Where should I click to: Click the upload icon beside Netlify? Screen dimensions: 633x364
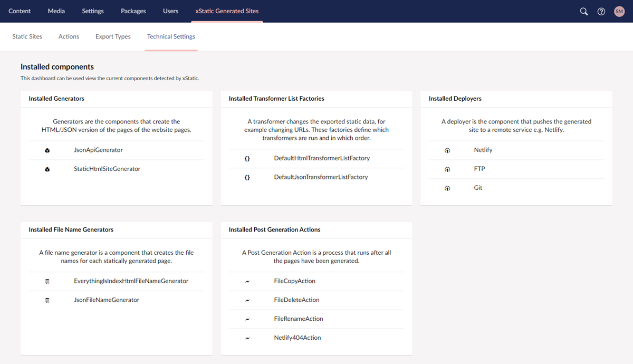pyautogui.click(x=447, y=150)
